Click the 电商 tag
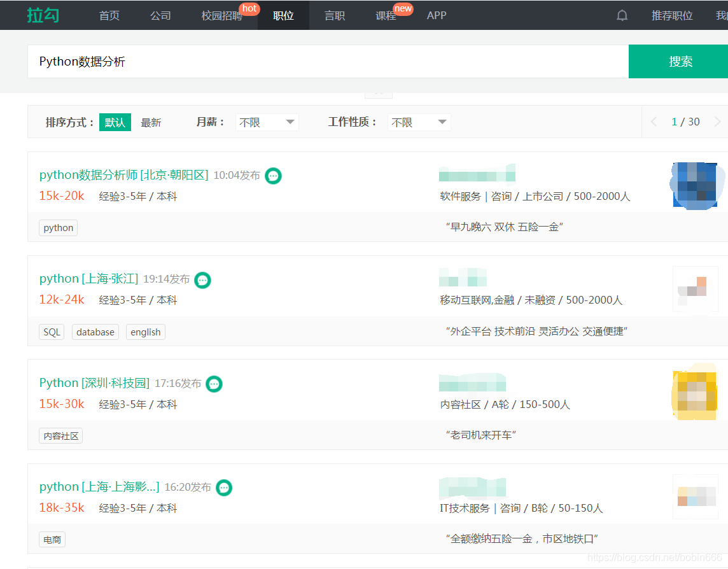The image size is (728, 569). tap(52, 540)
